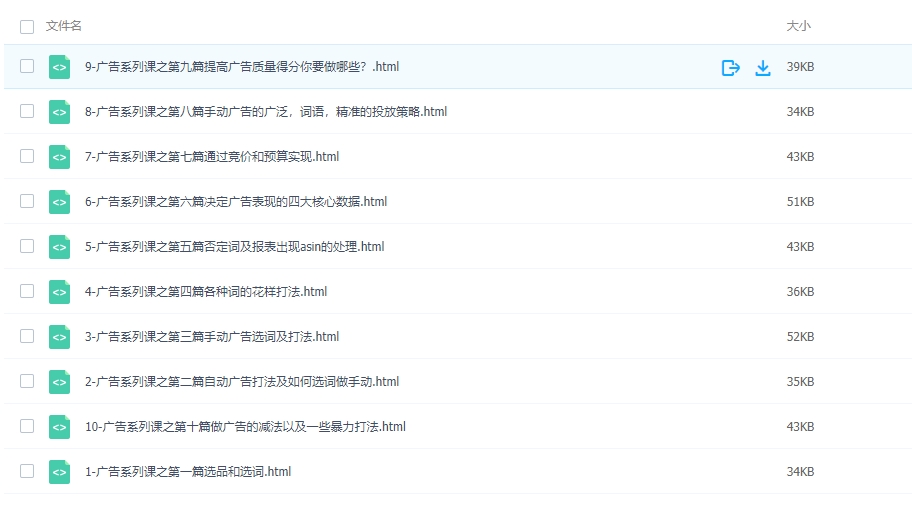Tick the checkbox for 2-广告系列课之第二篇 file
Viewport: 912px width, 512px height.
coord(27,382)
